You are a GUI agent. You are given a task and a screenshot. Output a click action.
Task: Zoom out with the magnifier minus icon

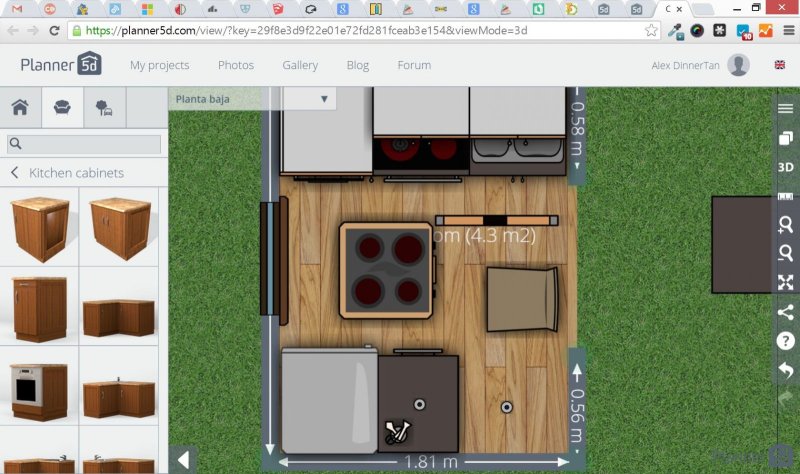(x=786, y=254)
